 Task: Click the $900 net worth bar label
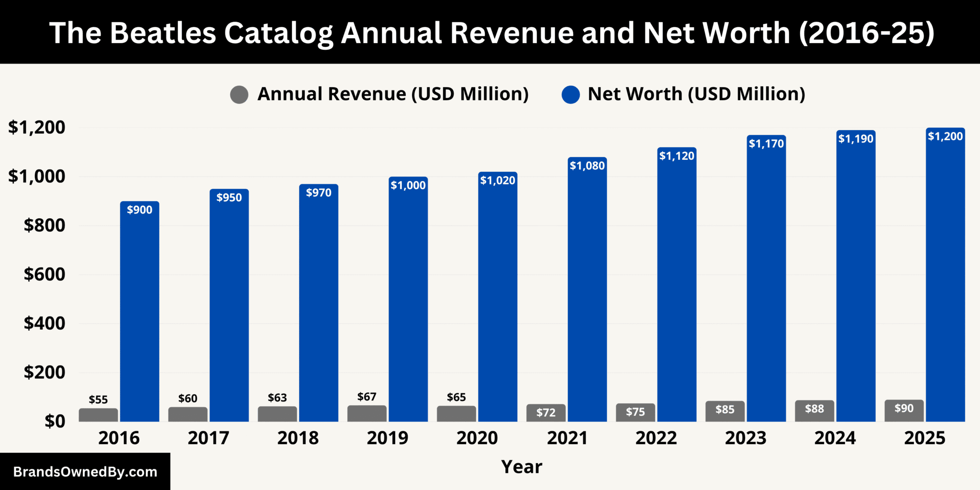(x=140, y=210)
